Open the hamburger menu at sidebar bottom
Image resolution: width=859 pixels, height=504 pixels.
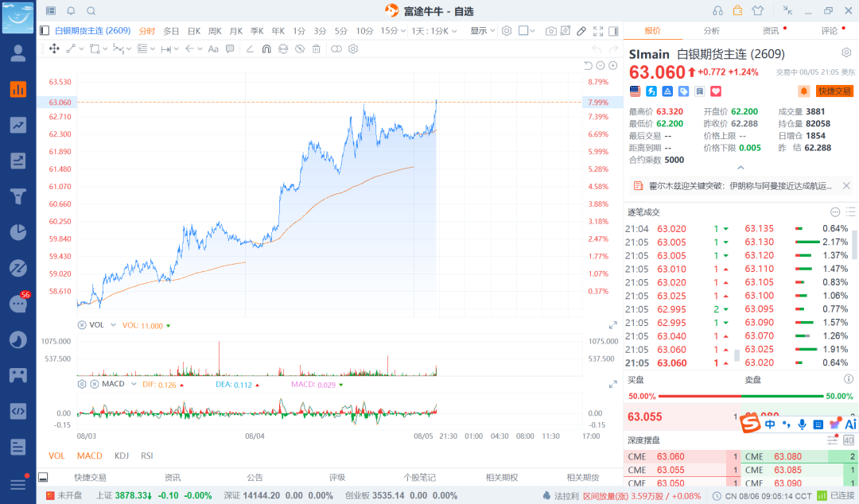click(18, 484)
